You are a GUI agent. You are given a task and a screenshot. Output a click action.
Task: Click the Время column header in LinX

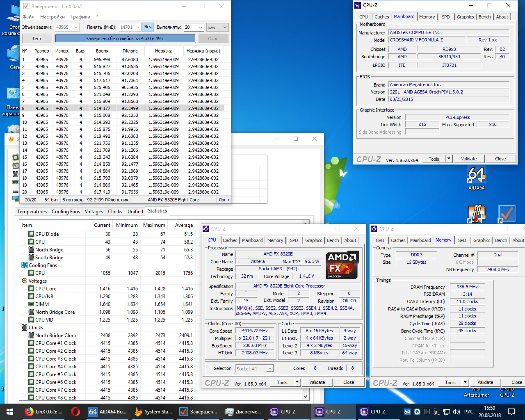(102, 51)
